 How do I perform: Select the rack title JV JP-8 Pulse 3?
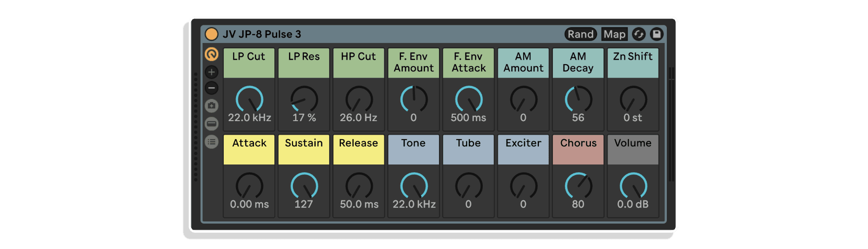pos(262,34)
